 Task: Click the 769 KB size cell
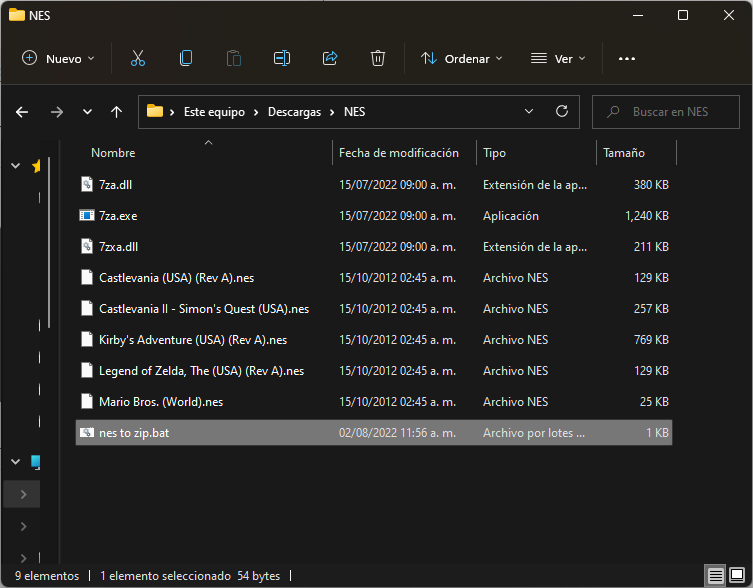point(651,340)
